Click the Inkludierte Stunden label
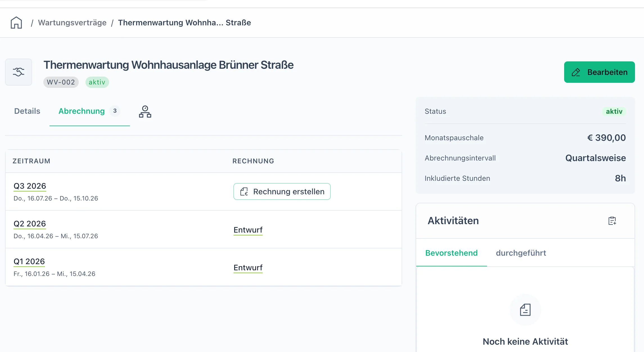Image resolution: width=644 pixels, height=352 pixels. pos(457,178)
